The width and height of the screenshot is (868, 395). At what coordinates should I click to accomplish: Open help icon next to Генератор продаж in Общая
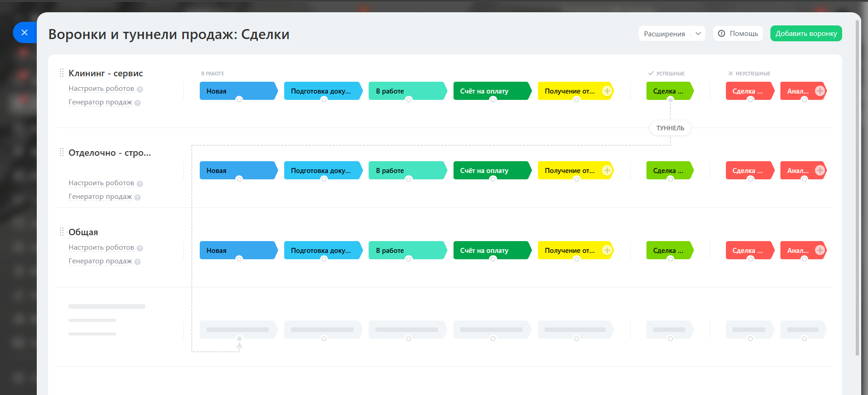[x=138, y=262]
